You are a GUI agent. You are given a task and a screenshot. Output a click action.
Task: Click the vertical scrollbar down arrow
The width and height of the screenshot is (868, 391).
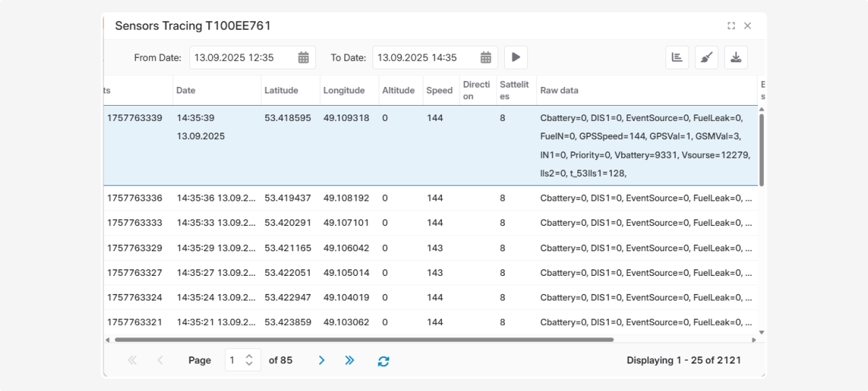point(761,332)
